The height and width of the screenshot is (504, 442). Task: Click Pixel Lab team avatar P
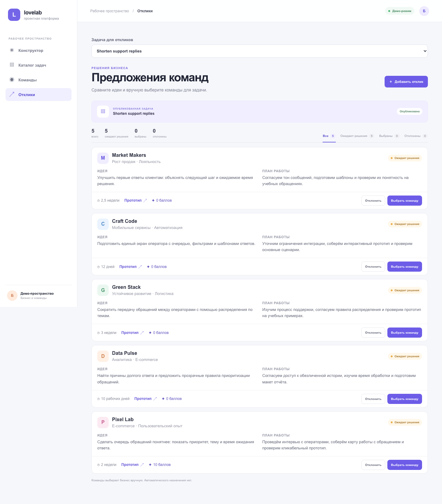coord(103,422)
